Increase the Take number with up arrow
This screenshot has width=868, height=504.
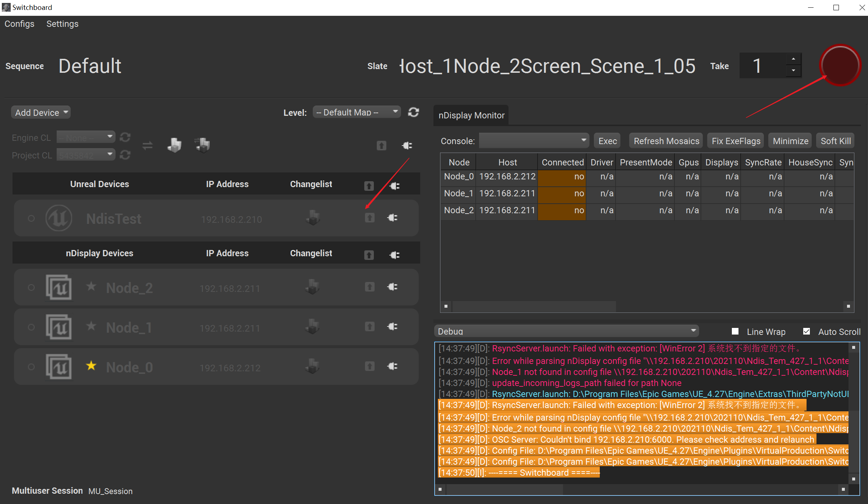click(794, 59)
